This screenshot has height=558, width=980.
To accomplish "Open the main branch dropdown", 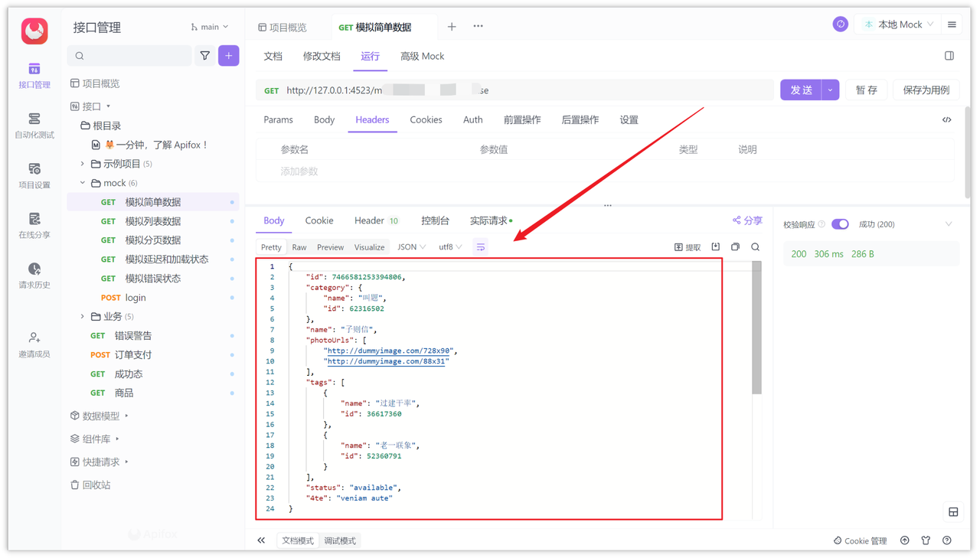I will tap(208, 26).
